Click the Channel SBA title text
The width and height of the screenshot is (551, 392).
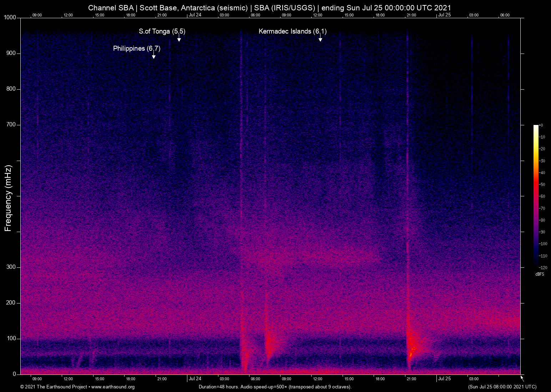coord(111,7)
